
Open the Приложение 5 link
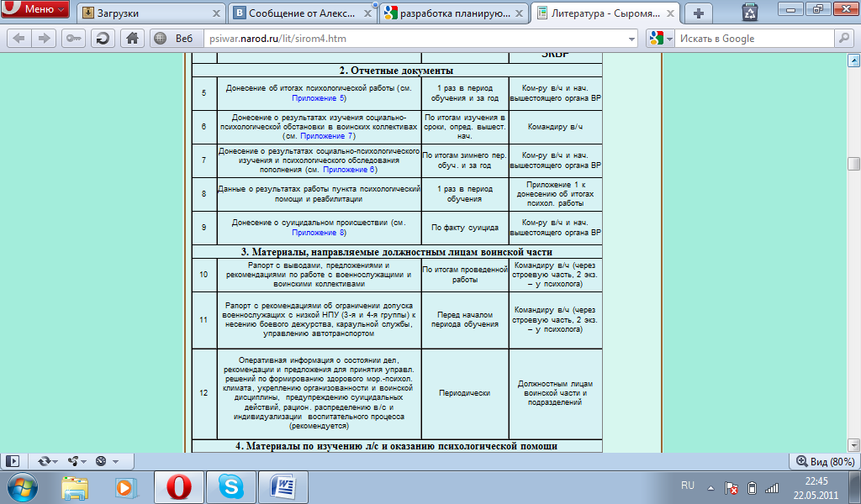point(318,98)
